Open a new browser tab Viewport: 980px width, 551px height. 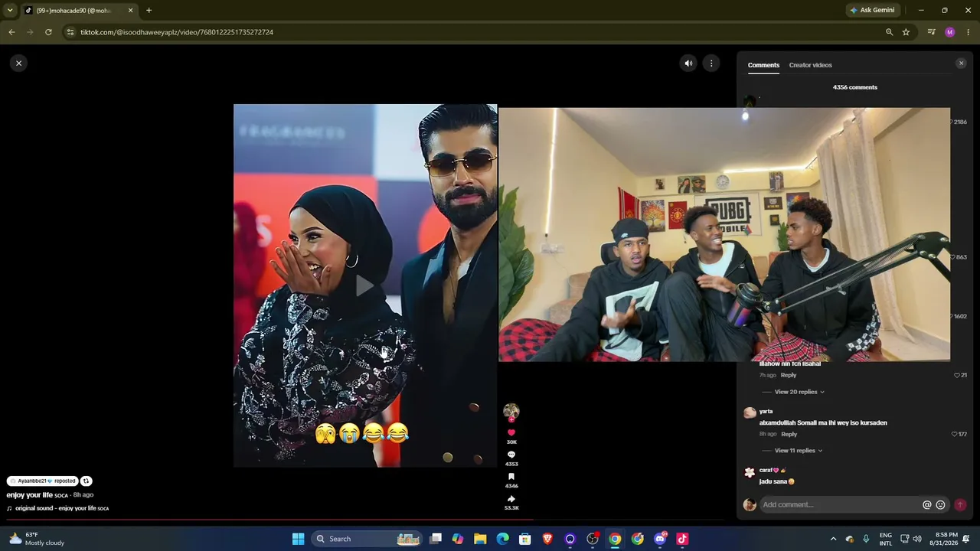click(149, 10)
